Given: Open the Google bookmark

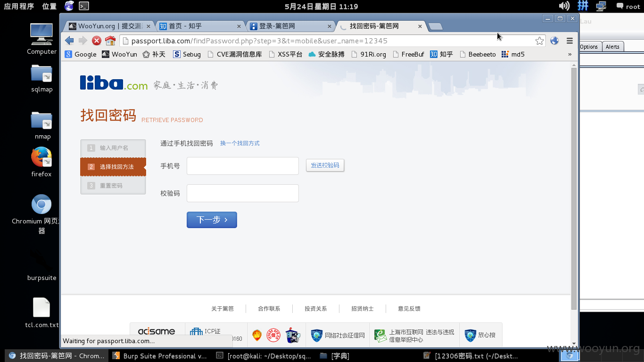Looking at the screenshot, I should [x=81, y=54].
